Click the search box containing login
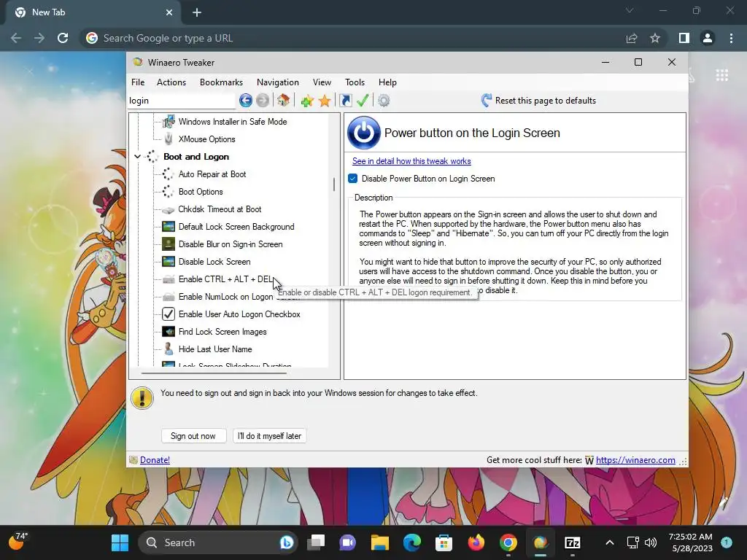This screenshot has width=747, height=560. (x=182, y=101)
